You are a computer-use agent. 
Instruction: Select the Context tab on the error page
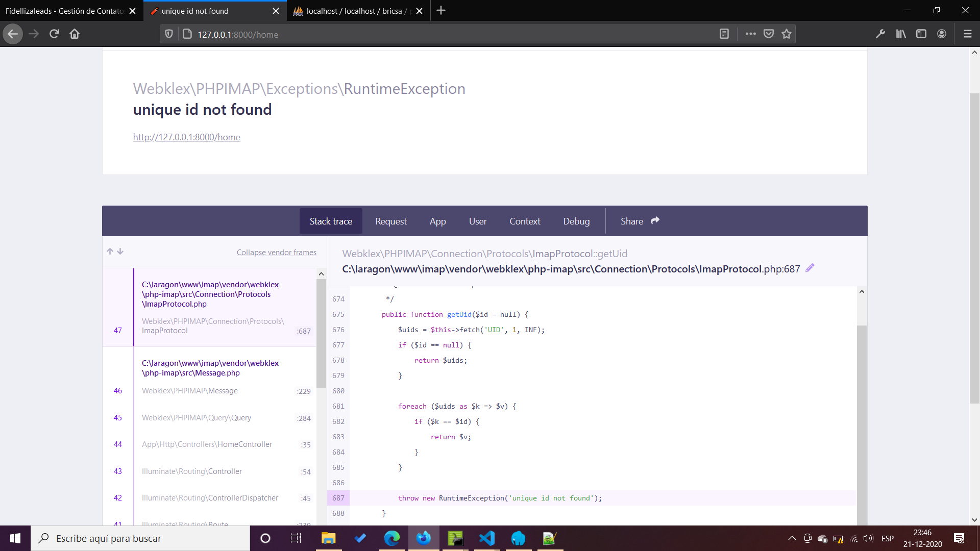click(x=525, y=221)
